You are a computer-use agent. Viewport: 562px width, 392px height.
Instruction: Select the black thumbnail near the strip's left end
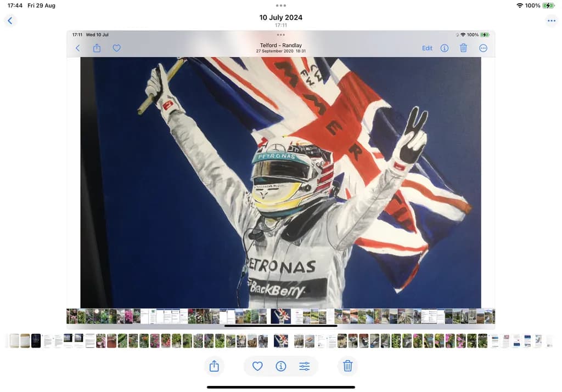36,341
